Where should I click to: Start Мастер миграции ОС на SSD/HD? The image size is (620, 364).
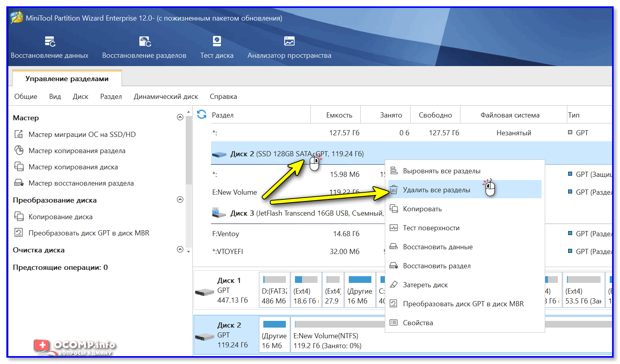[82, 135]
